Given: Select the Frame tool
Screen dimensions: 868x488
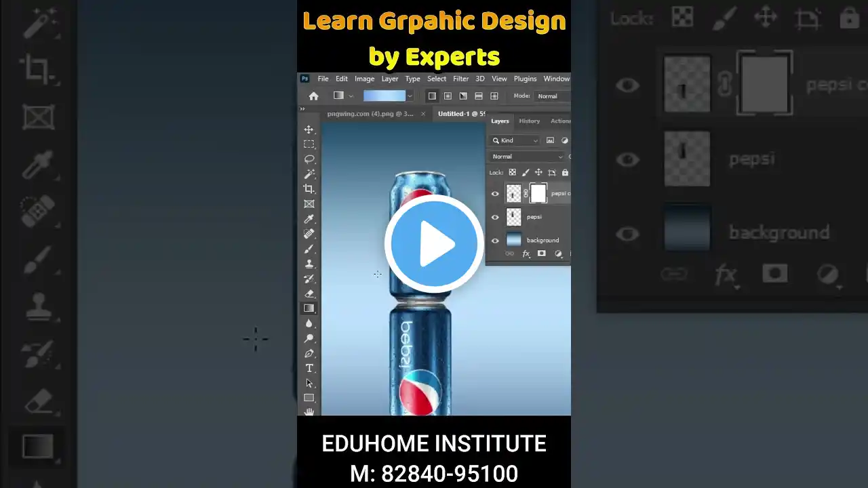Looking at the screenshot, I should tap(309, 204).
